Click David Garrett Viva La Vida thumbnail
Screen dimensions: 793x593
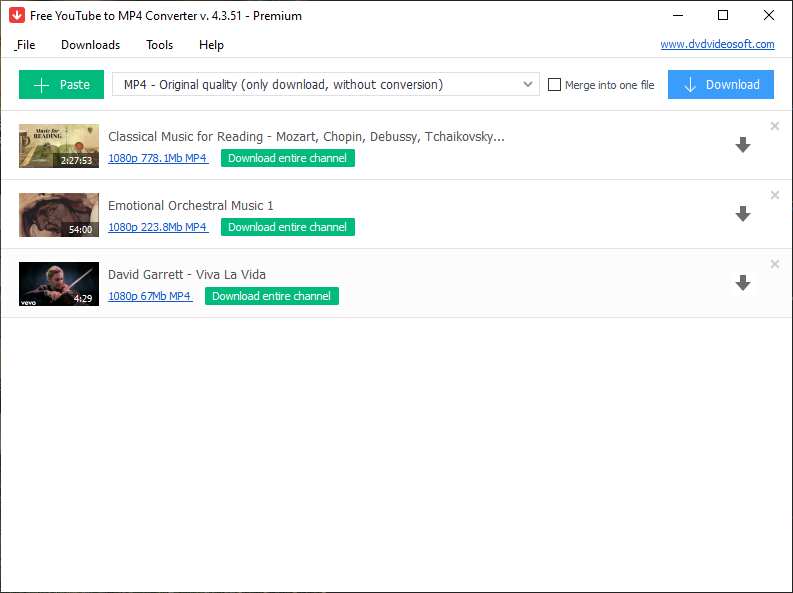[59, 284]
